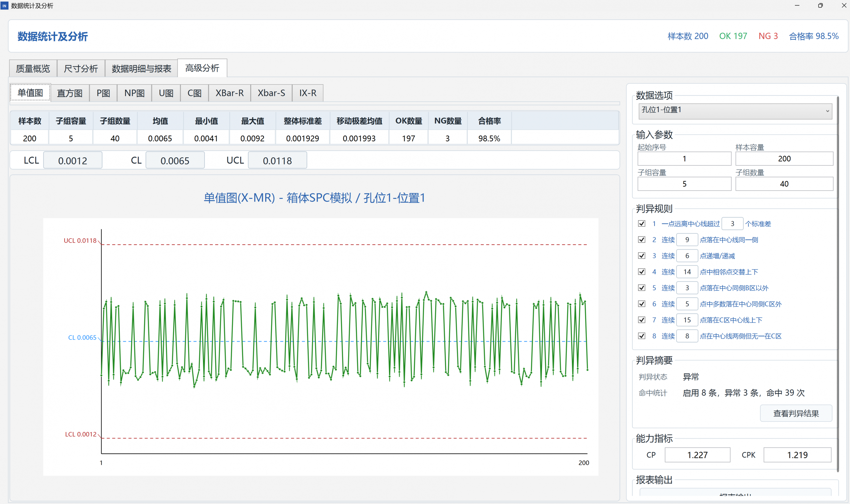Click the 最小值 column header
The height and width of the screenshot is (504, 850).
[x=206, y=121]
